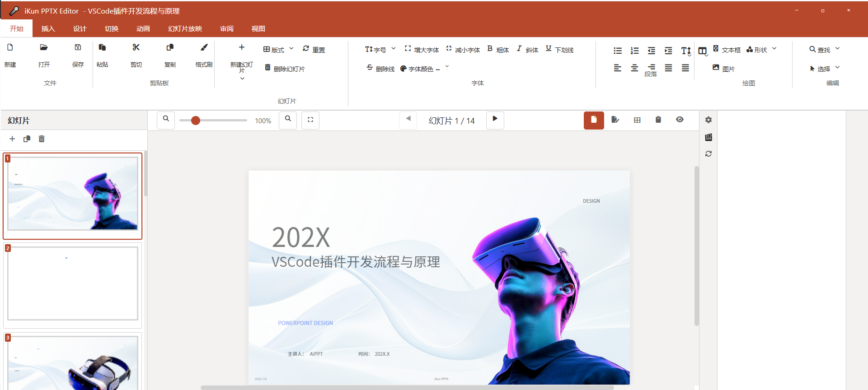
Task: Toggle 删除线 strikethrough formatting
Action: point(380,68)
